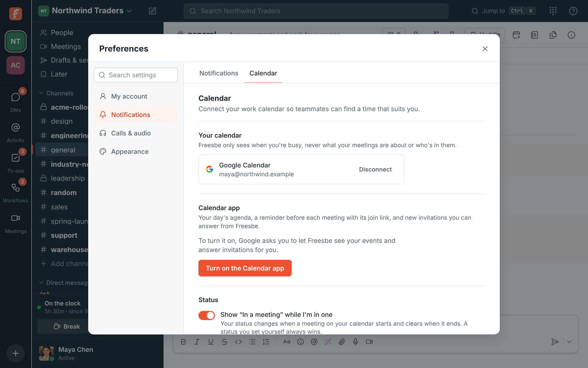The image size is (588, 368).
Task: Click the send message arrow
Action: pyautogui.click(x=555, y=342)
